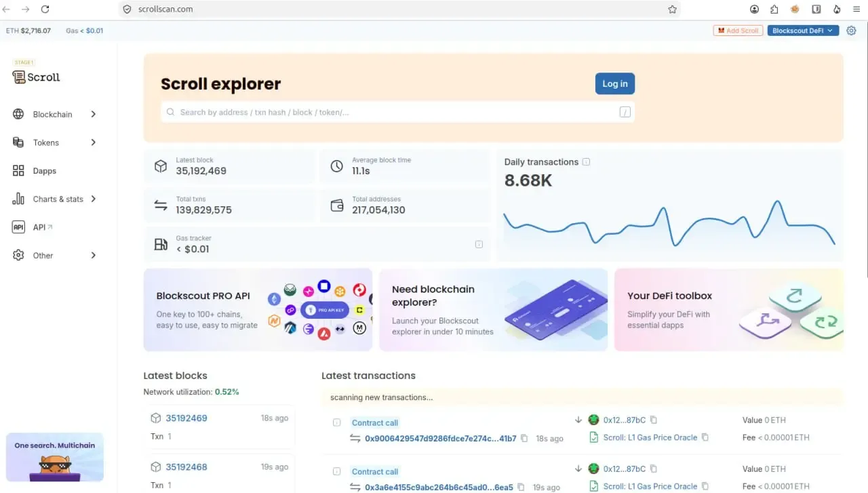Click the Blockchain globe icon
The image size is (868, 493).
(x=18, y=114)
